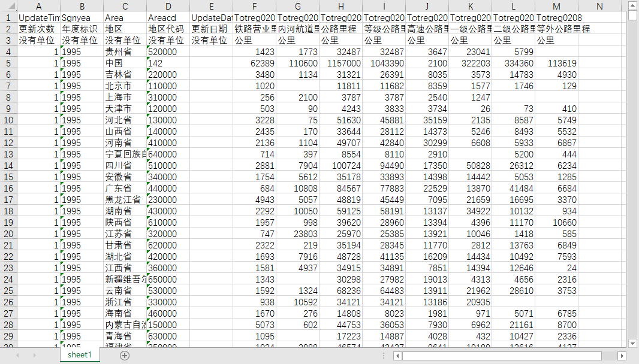Viewport: 639px width, 364px height.
Task: Click the vertical scrollbar thumb
Action: point(632,15)
